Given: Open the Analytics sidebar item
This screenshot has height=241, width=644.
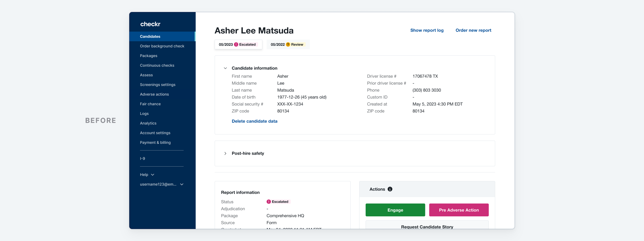Looking at the screenshot, I should [148, 123].
